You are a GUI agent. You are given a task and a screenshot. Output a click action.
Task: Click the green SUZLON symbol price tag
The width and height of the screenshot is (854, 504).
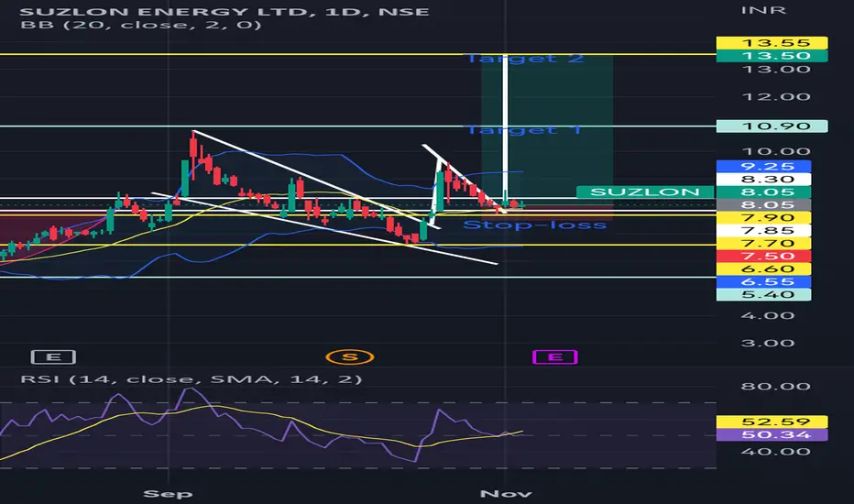point(645,192)
